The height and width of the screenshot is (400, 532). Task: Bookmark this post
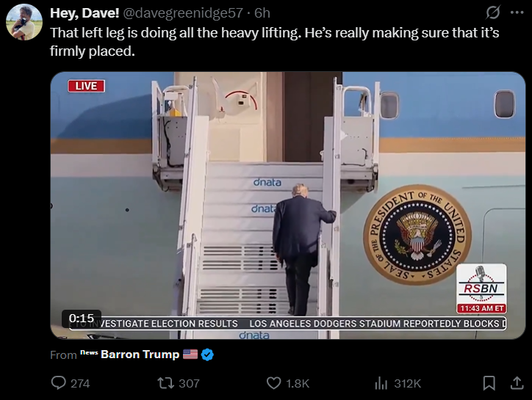click(x=489, y=383)
